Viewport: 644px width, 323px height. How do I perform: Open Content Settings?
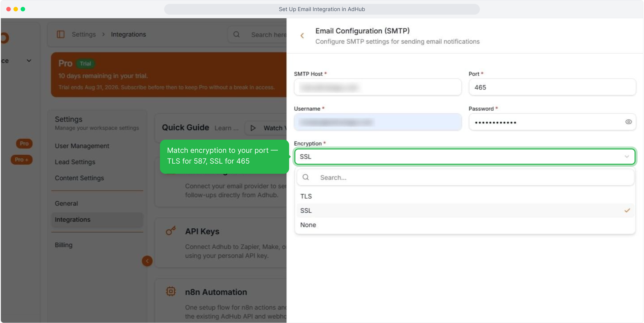tap(79, 178)
